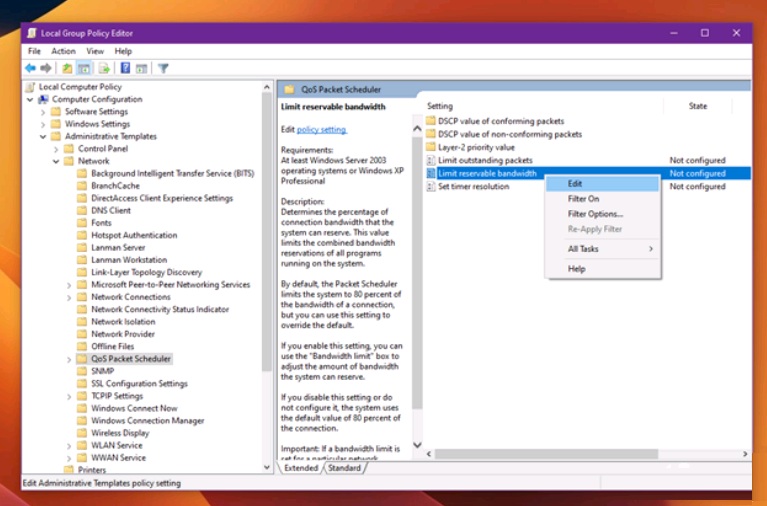Select Windows Connect Now in the tree

[x=135, y=408]
